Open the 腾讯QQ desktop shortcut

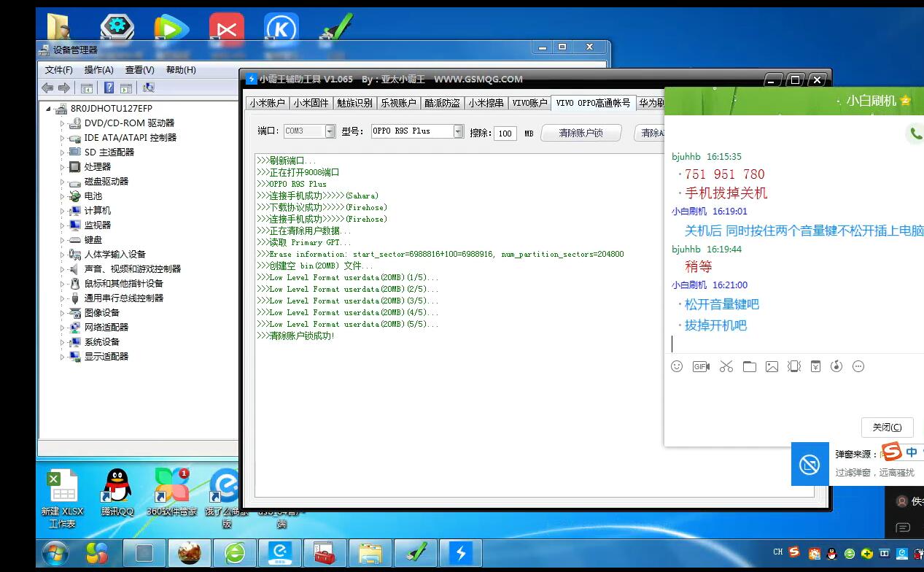117,492
